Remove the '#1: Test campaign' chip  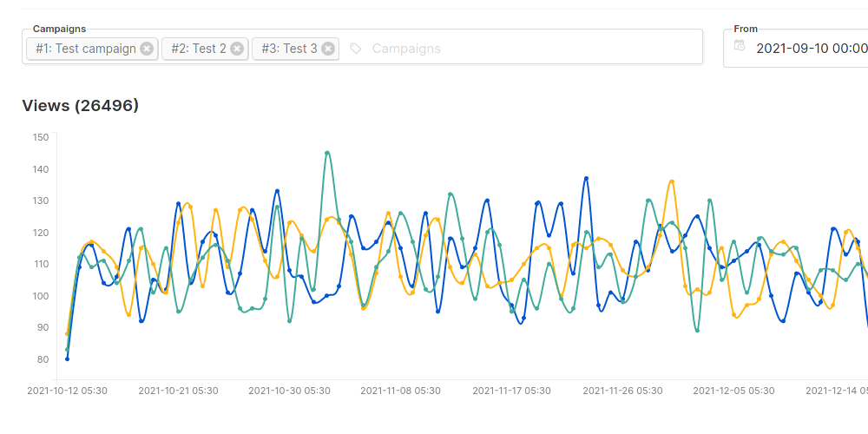147,49
